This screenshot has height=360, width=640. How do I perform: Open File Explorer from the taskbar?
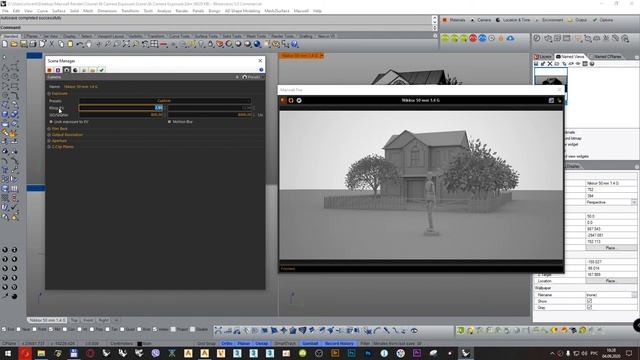click(41, 353)
